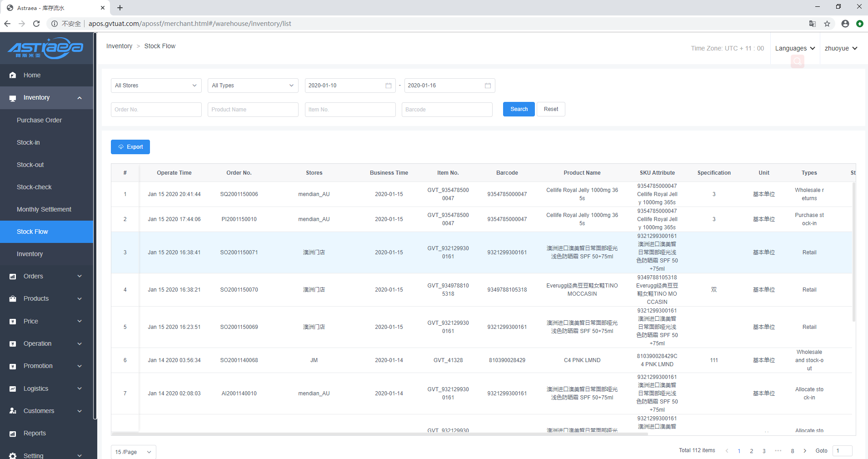Viewport: 868px width, 459px height.
Task: Click the Products bag icon
Action: click(13, 299)
